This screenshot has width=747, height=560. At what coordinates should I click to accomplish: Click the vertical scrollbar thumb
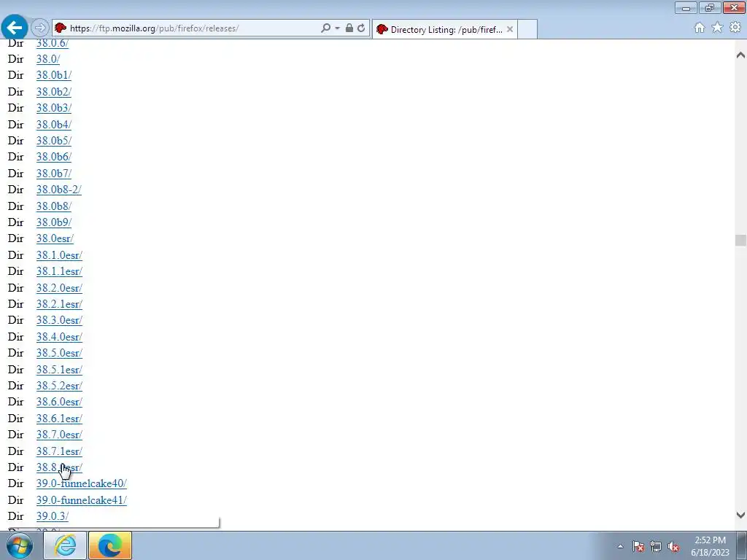pyautogui.click(x=740, y=240)
